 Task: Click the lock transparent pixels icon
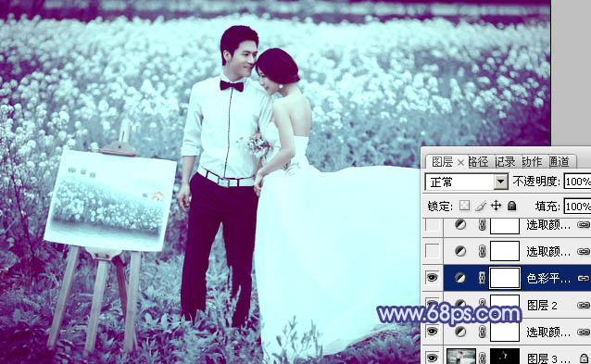(x=464, y=206)
